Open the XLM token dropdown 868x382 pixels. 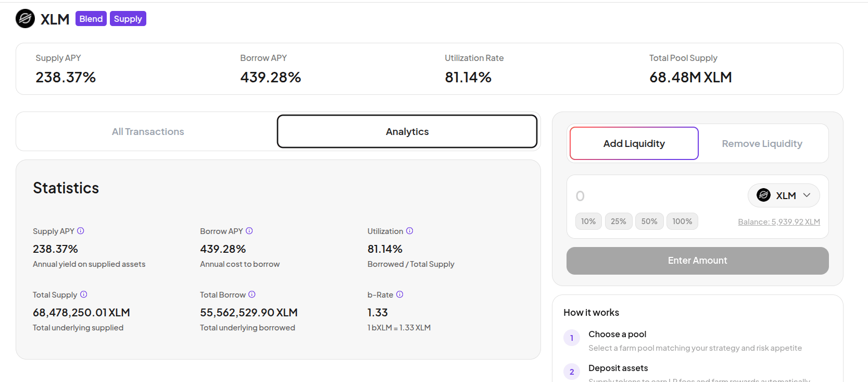click(784, 195)
